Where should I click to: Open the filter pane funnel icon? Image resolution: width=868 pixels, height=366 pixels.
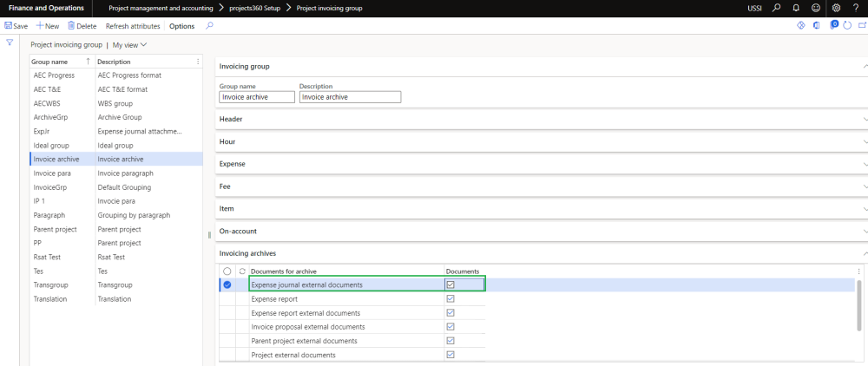(x=10, y=42)
